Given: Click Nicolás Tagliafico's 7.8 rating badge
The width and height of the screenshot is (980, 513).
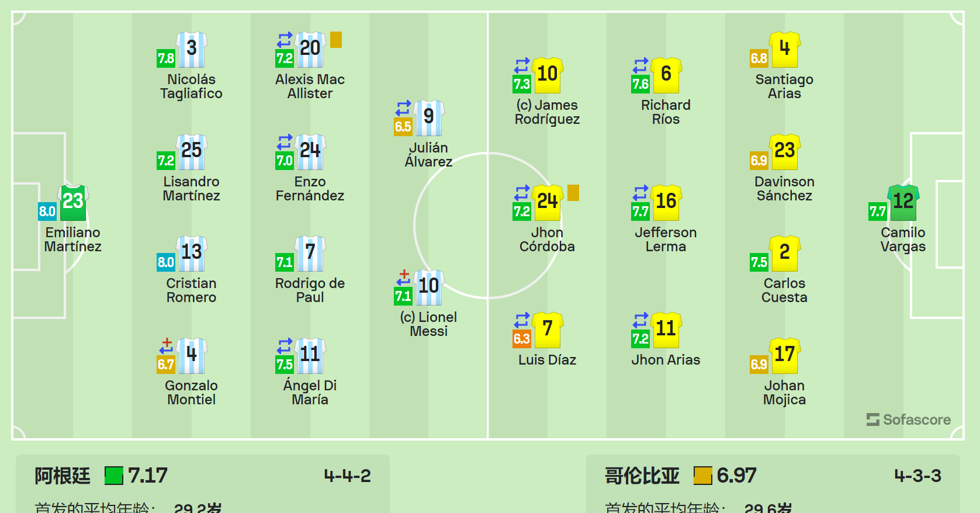Looking at the screenshot, I should click(x=166, y=58).
